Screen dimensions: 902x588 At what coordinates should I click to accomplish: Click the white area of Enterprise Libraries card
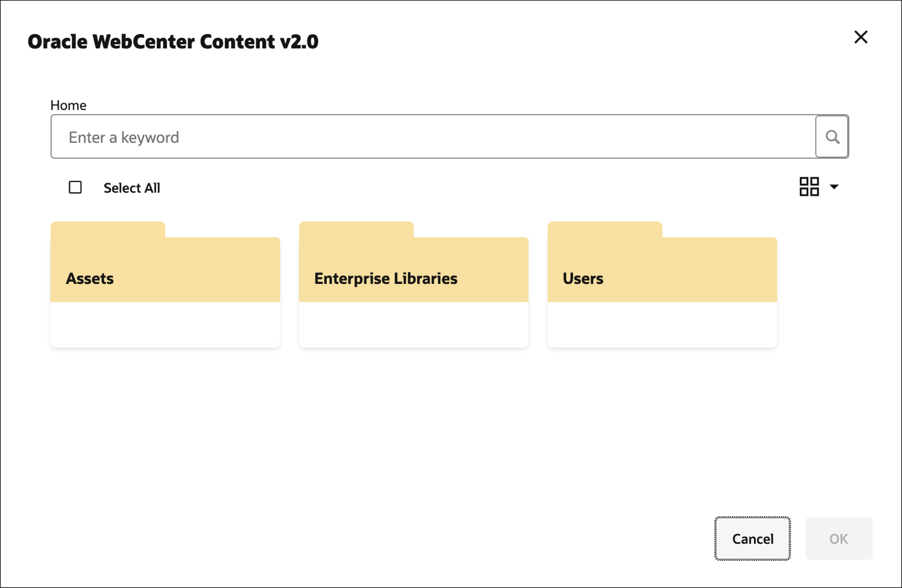[x=413, y=324]
